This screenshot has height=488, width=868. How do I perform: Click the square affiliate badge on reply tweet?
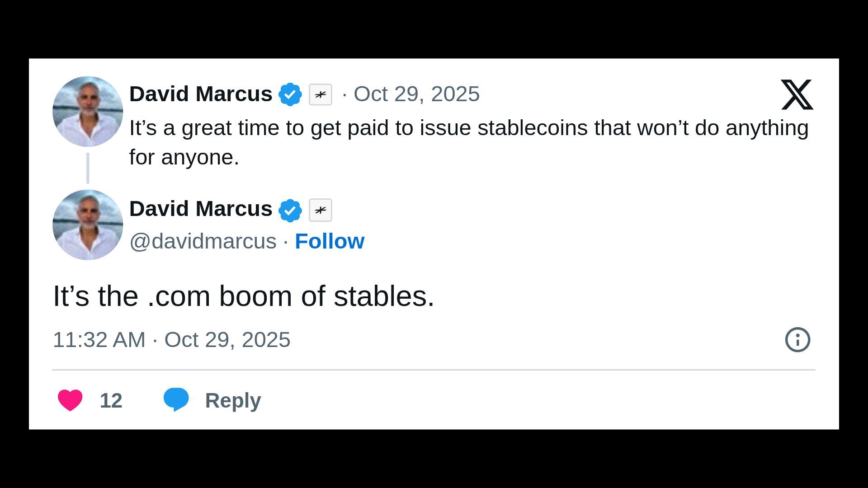coord(321,209)
